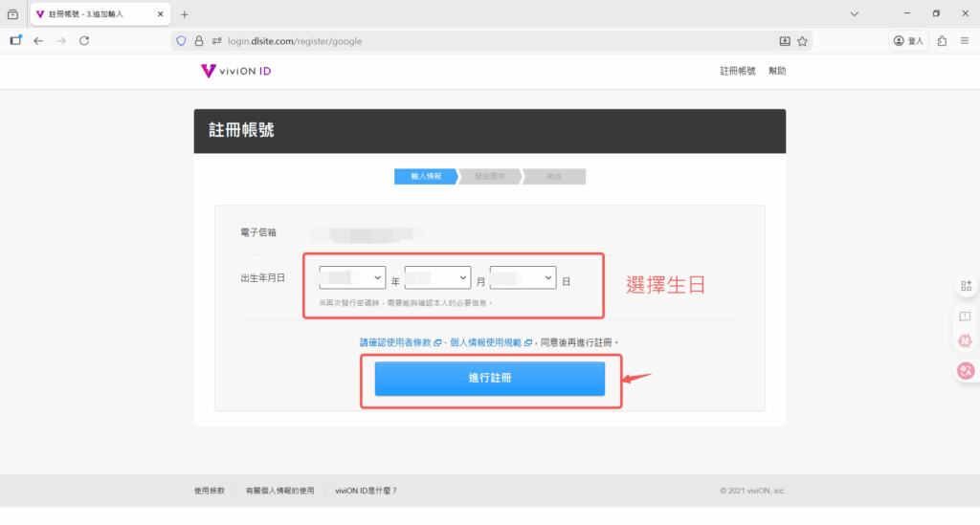Click the translate page floating icon
Screen dimensions: 980x525
click(x=965, y=371)
